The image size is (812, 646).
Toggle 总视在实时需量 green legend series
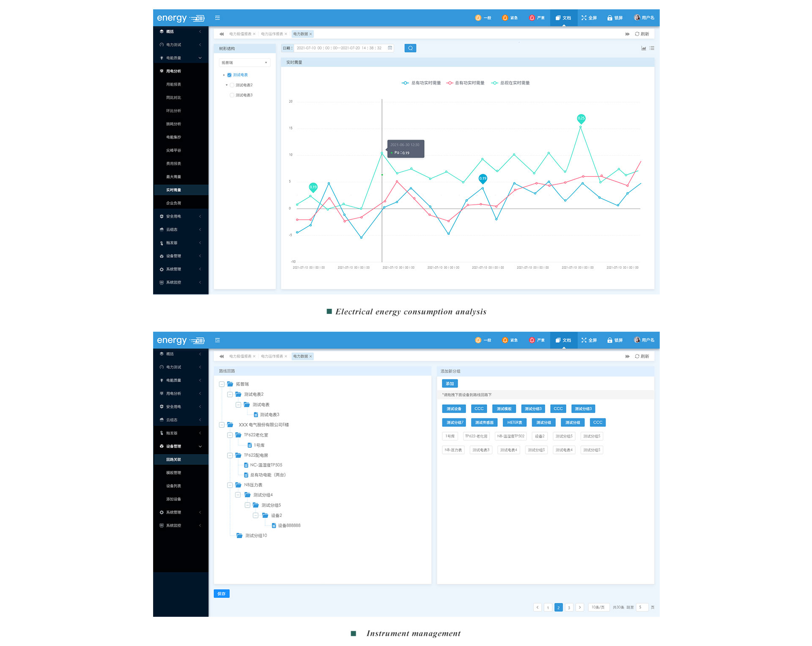click(x=510, y=83)
